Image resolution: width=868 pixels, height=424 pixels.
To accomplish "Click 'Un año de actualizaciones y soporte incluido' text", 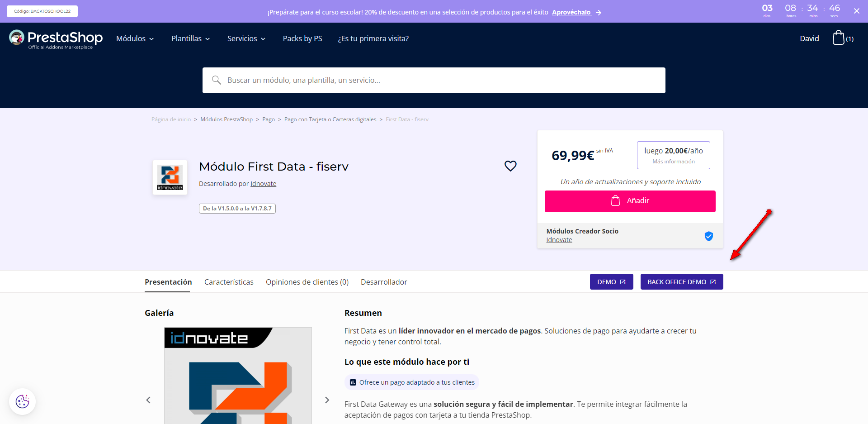I will 631,182.
